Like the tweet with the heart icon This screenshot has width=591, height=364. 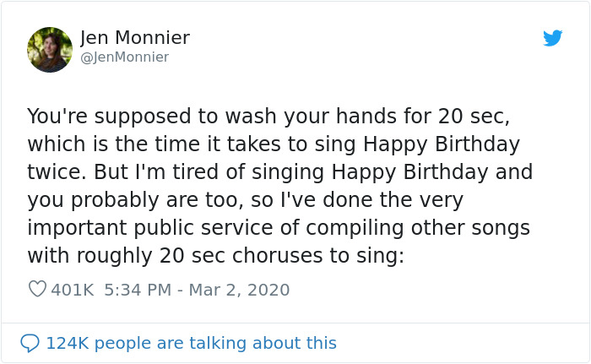click(x=37, y=290)
